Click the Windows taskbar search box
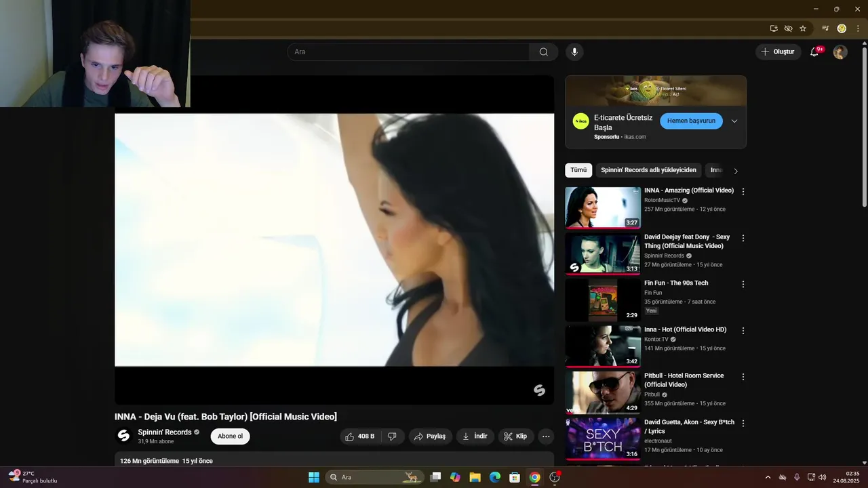This screenshot has height=488, width=868. tap(375, 477)
